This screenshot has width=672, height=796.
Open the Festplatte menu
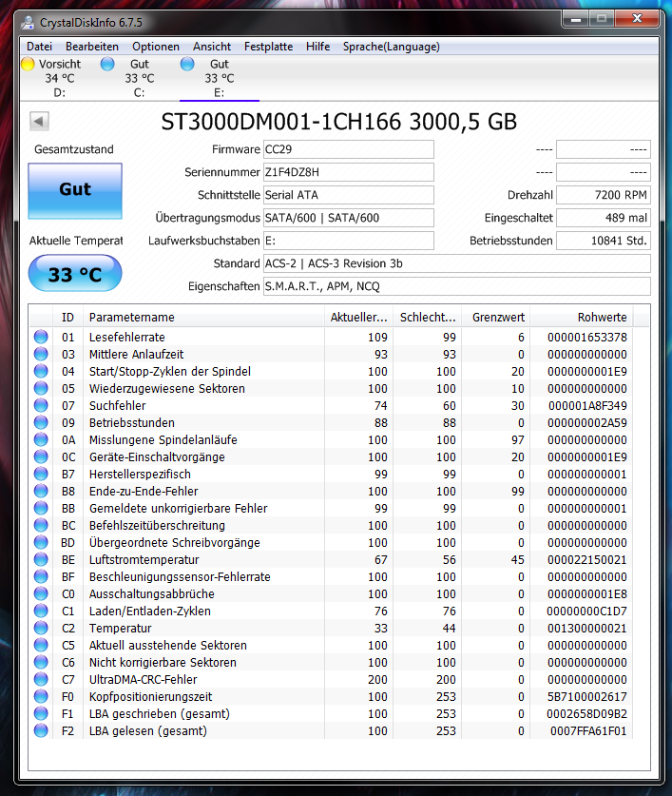[x=268, y=47]
